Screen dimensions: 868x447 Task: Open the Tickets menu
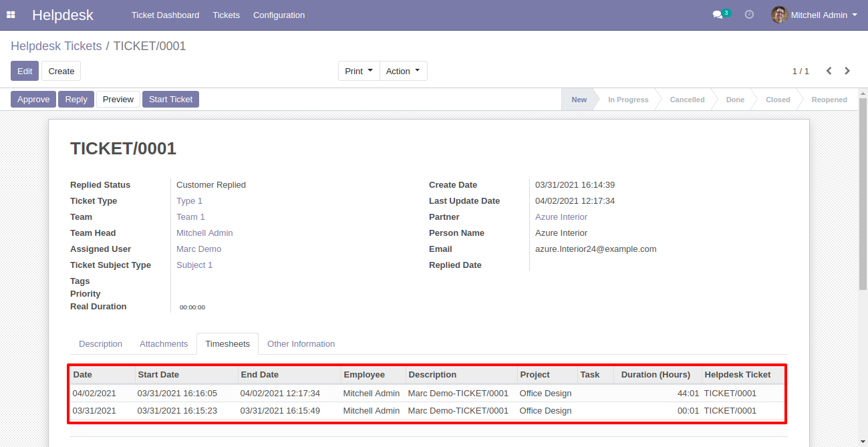point(226,15)
